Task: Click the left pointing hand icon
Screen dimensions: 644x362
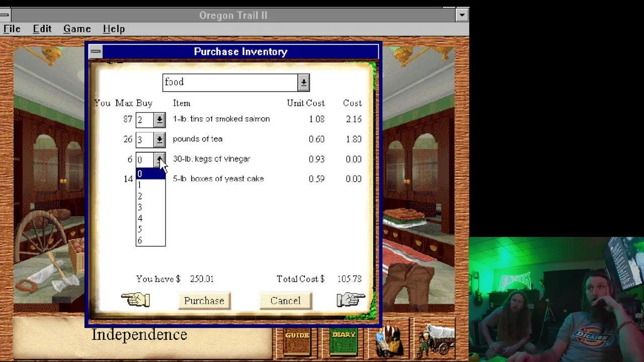Action: 135,300
